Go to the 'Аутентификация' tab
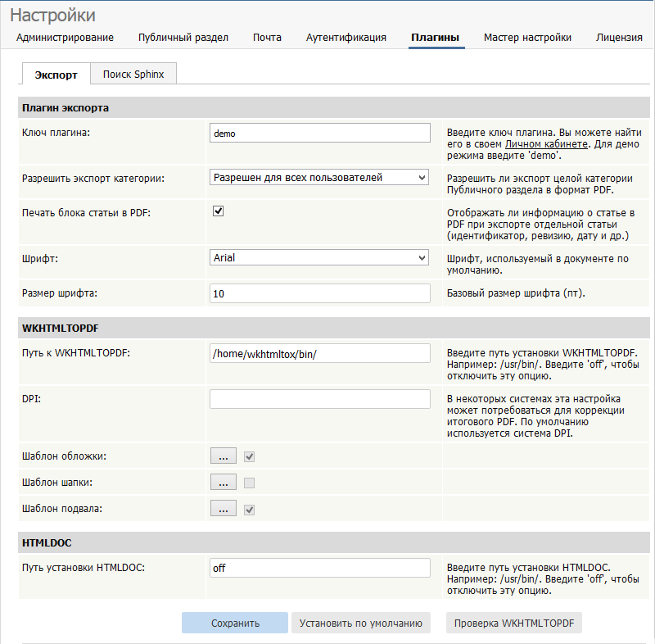The width and height of the screenshot is (655, 644). [346, 37]
